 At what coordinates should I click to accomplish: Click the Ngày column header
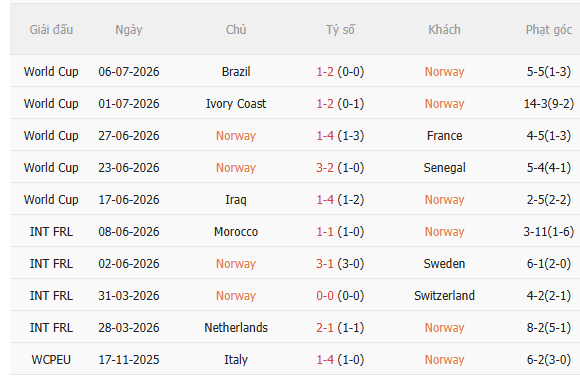[x=129, y=30]
